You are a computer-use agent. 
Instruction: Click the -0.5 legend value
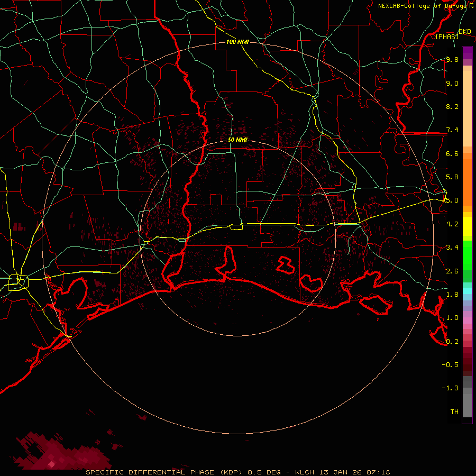click(450, 365)
